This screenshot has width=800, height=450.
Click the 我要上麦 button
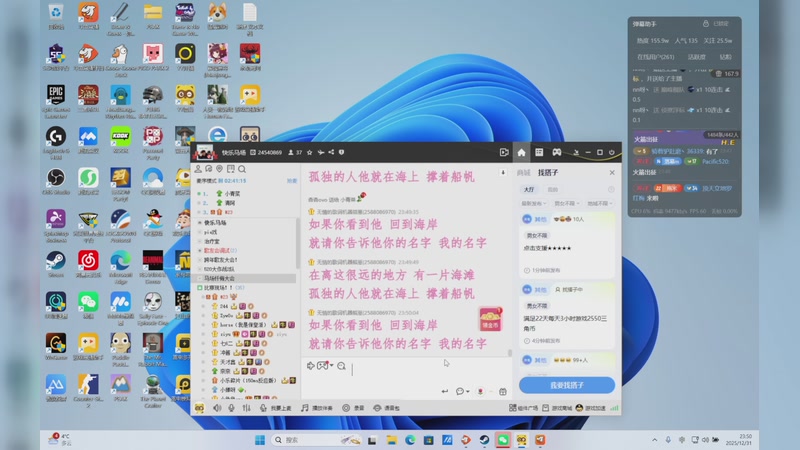pos(276,408)
